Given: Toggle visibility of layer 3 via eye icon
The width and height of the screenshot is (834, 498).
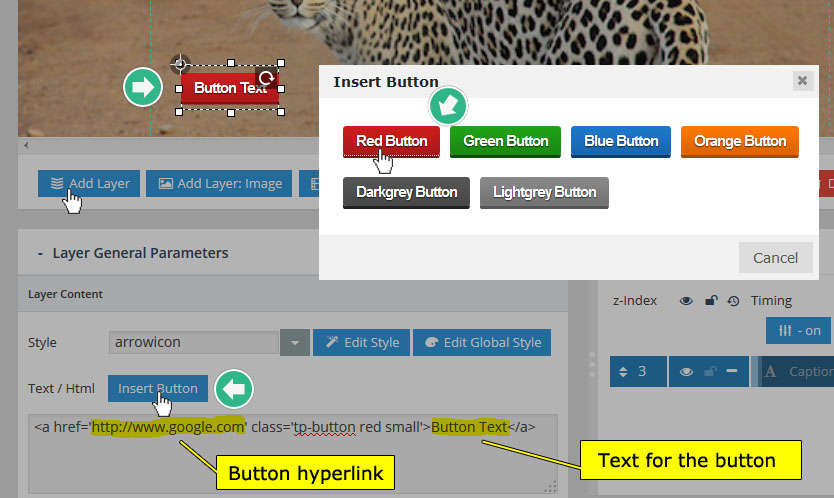Looking at the screenshot, I should coord(686,371).
